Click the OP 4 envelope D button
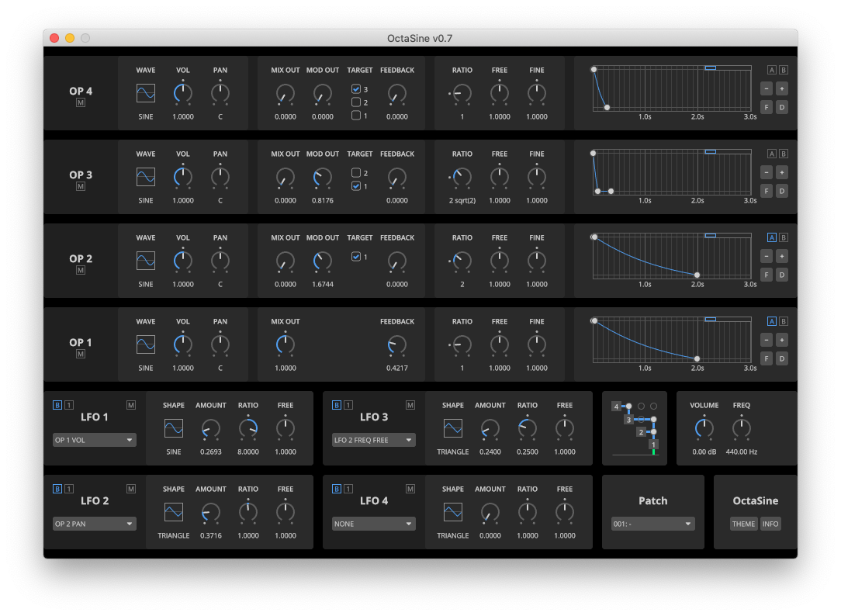This screenshot has height=616, width=841. 782,107
